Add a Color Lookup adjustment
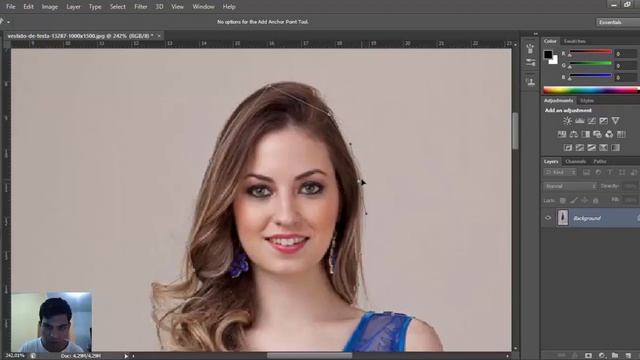This screenshot has width=640, height=360. coord(621,134)
